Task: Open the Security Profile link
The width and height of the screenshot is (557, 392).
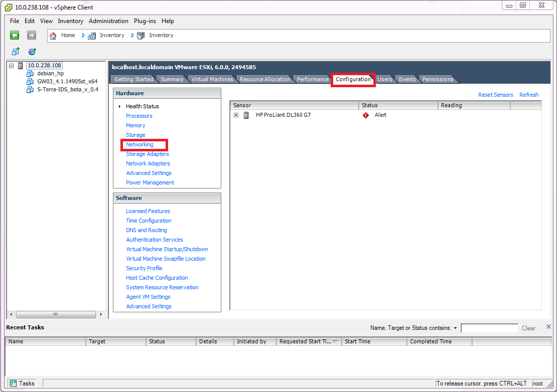Action: pyautogui.click(x=144, y=268)
